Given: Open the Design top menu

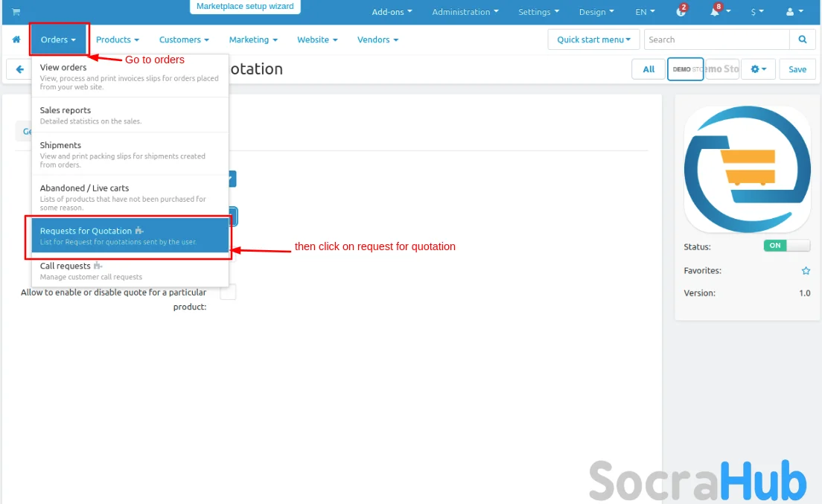Looking at the screenshot, I should (596, 11).
